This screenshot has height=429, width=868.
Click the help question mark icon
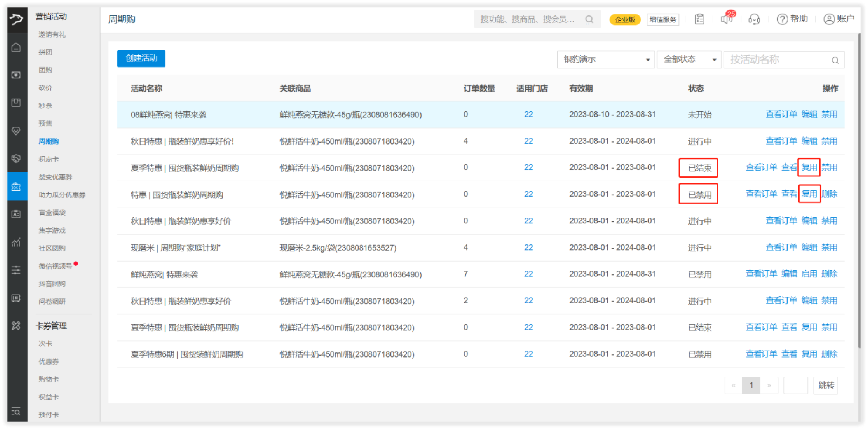pyautogui.click(x=782, y=19)
